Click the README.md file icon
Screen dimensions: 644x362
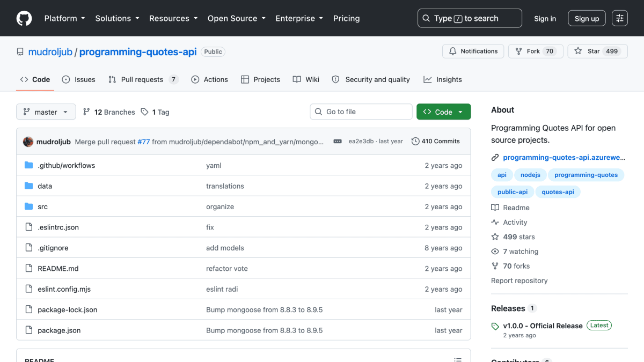pyautogui.click(x=29, y=269)
